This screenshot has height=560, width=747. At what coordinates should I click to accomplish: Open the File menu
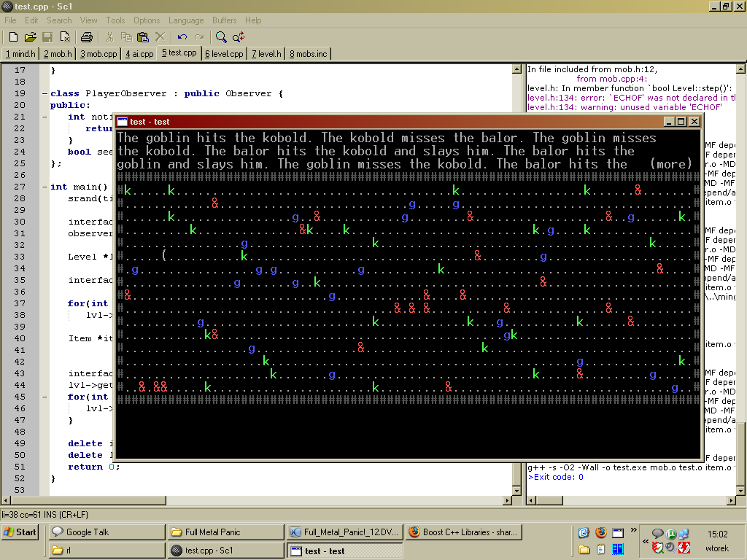point(10,20)
